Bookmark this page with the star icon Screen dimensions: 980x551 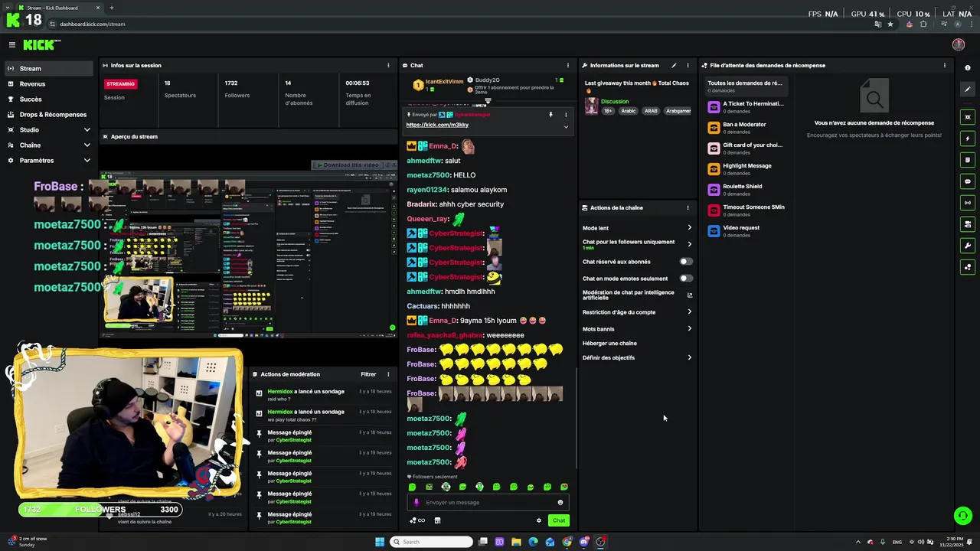tap(890, 24)
